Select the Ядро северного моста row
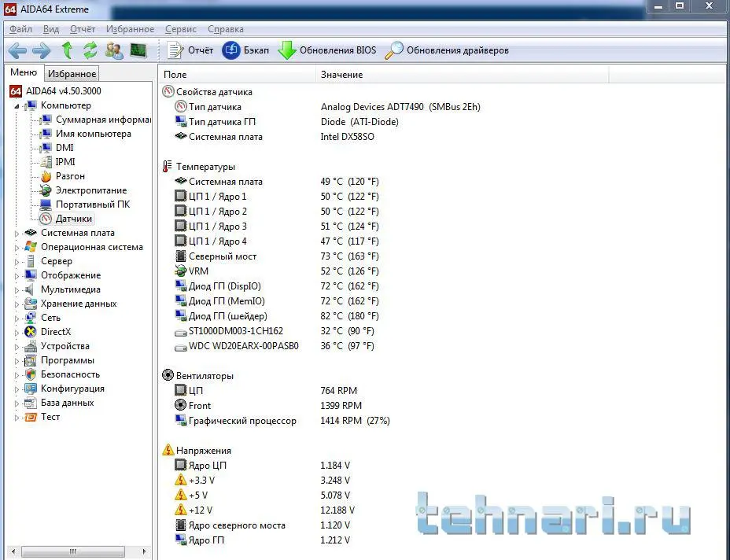This screenshot has height=560, width=730. pyautogui.click(x=262, y=525)
